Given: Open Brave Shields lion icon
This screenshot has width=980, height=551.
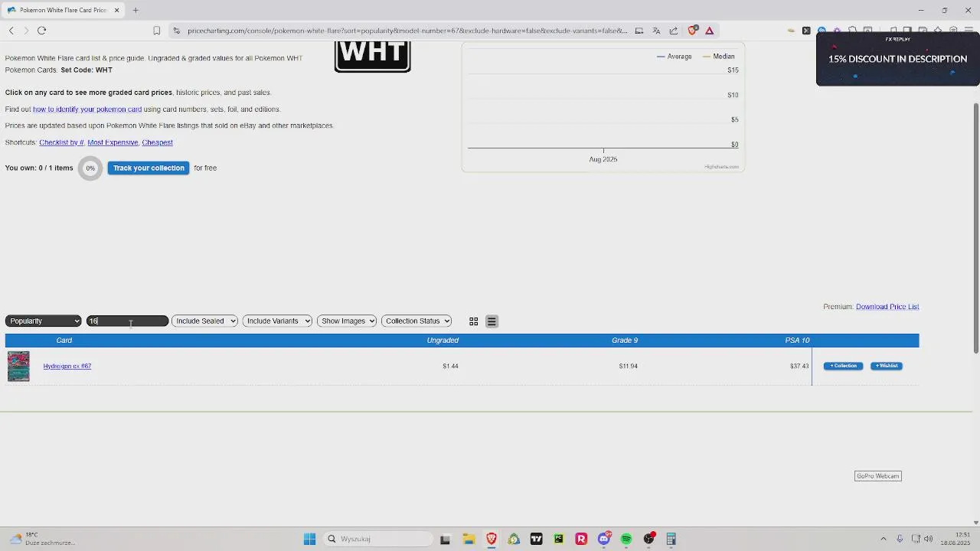Looking at the screenshot, I should click(x=692, y=31).
